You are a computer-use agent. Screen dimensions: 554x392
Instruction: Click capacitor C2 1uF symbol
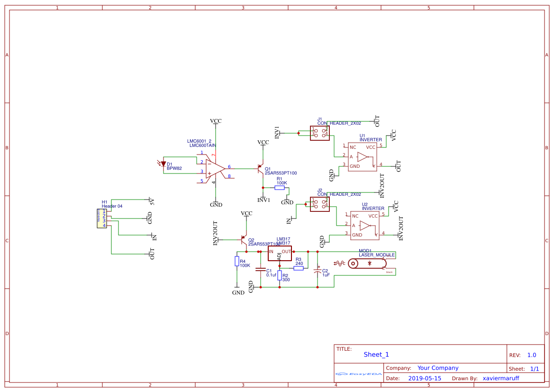[x=318, y=271]
